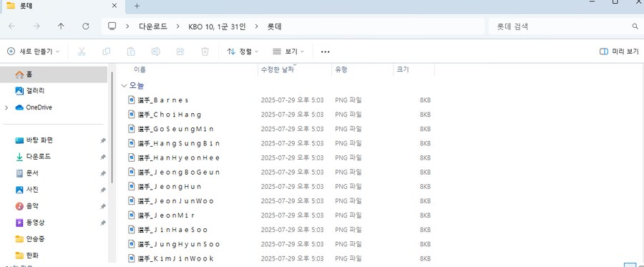Sort by 크기 column header

point(403,70)
